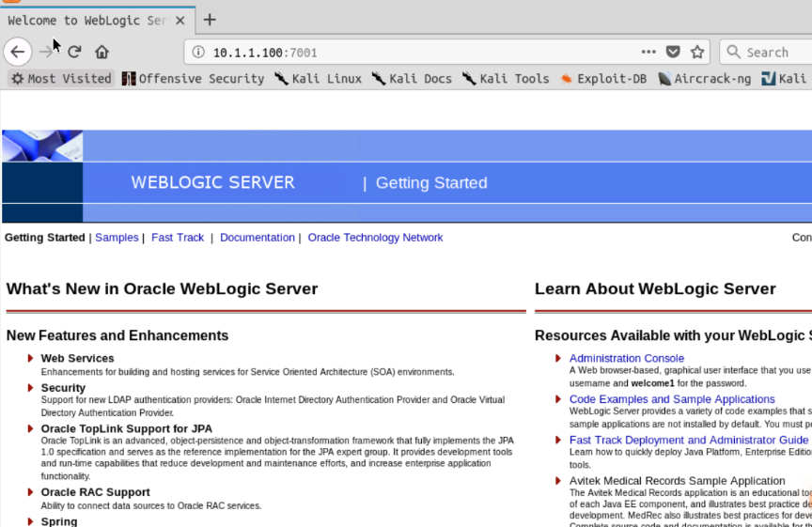Click the Security feature heading
The width and height of the screenshot is (812, 527).
63,388
